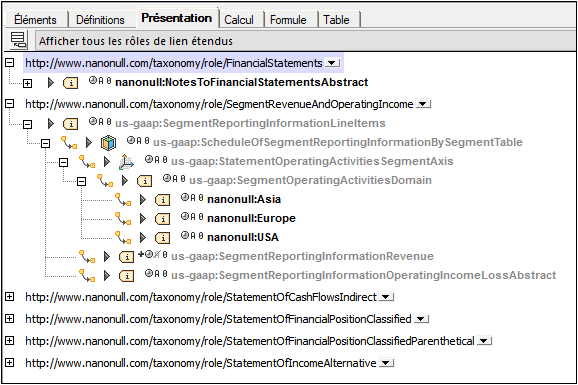Click the concept icon of SegmentOperatingActivitiesDomain
Image resolution: width=578 pixels, height=385 pixels.
[144, 181]
